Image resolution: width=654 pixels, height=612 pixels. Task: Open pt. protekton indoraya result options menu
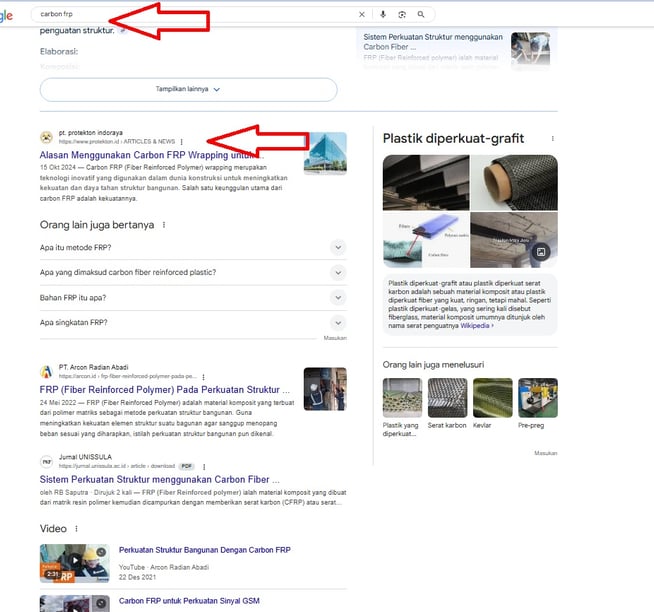(181, 142)
